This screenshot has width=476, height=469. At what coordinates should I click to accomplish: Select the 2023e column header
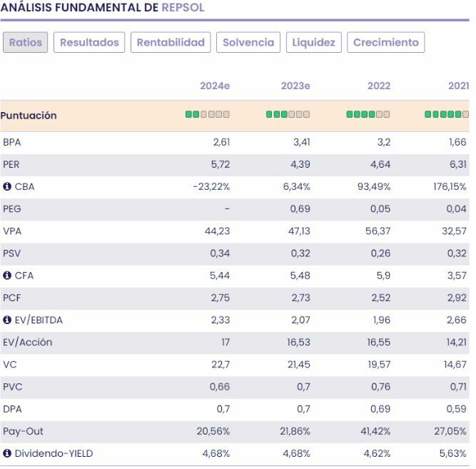295,86
